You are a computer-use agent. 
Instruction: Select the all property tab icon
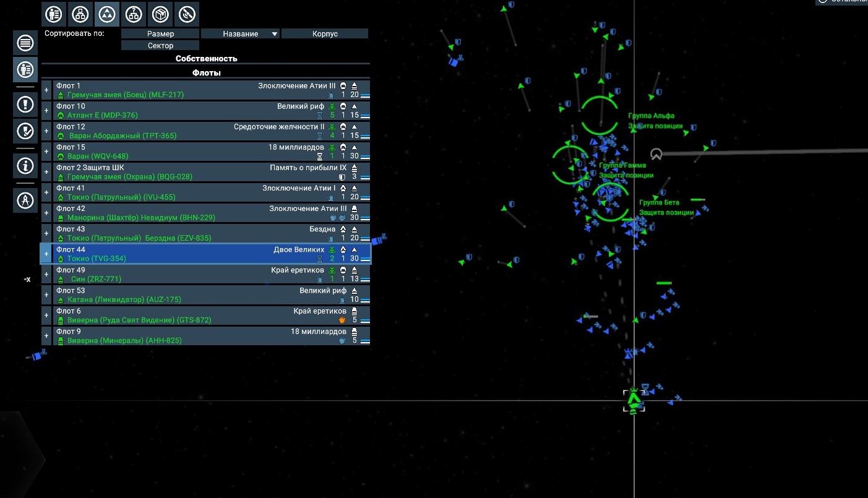54,14
